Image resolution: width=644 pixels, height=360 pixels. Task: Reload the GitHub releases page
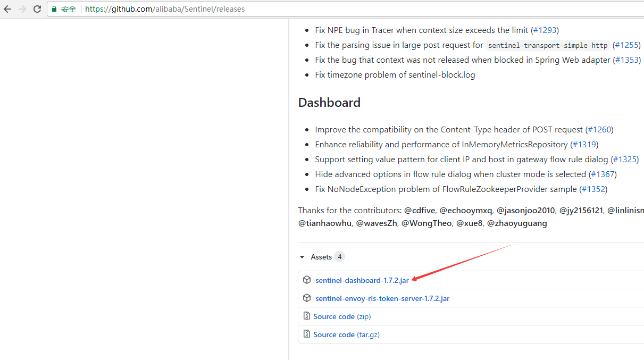coord(37,9)
